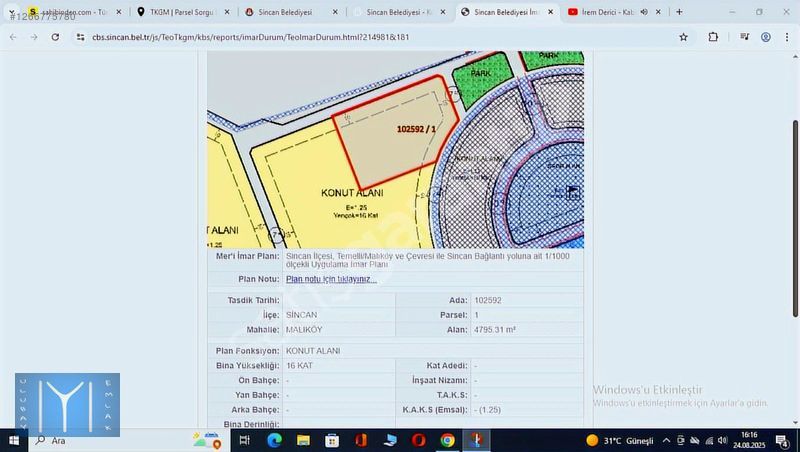The height and width of the screenshot is (452, 800).
Task: Go back with the browser back arrow
Action: pos(12,37)
